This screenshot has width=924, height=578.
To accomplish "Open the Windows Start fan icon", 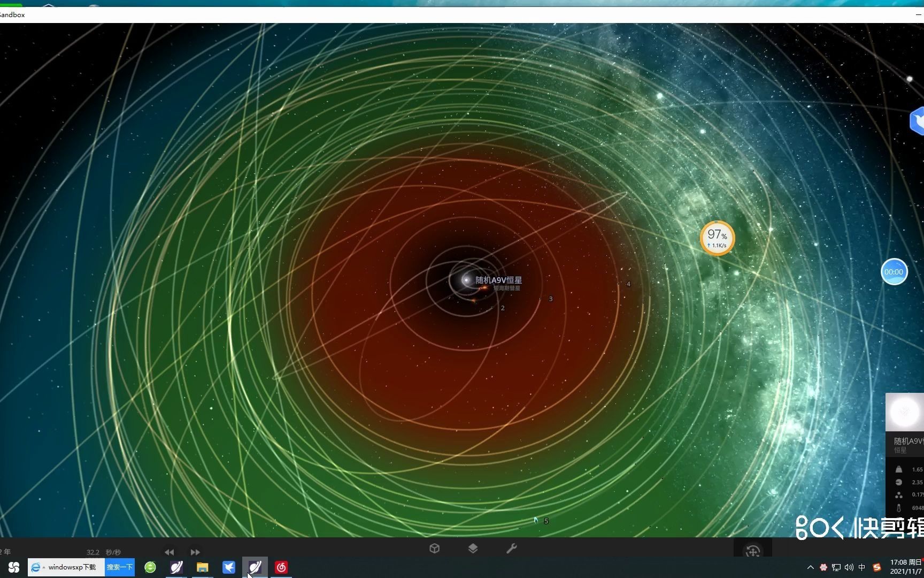I will pos(13,567).
